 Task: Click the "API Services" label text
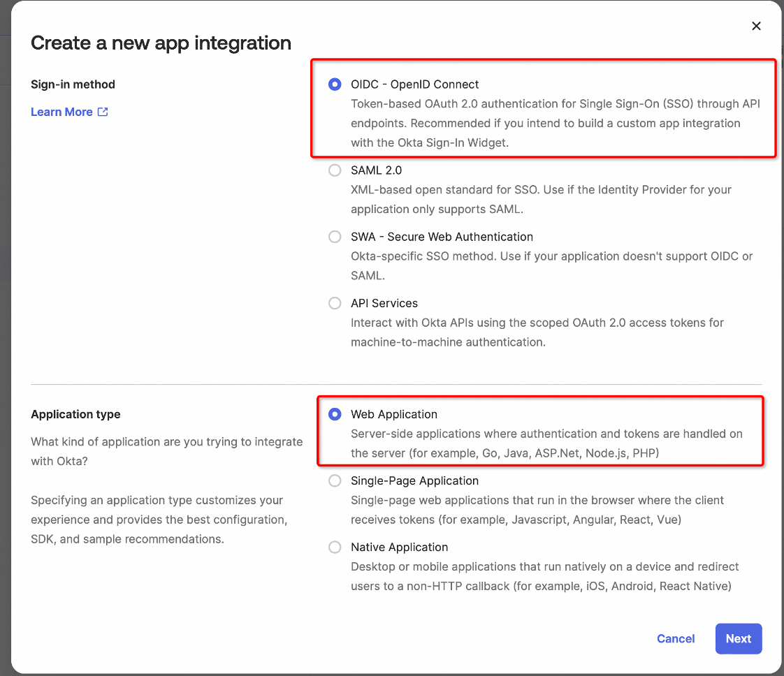tap(384, 303)
